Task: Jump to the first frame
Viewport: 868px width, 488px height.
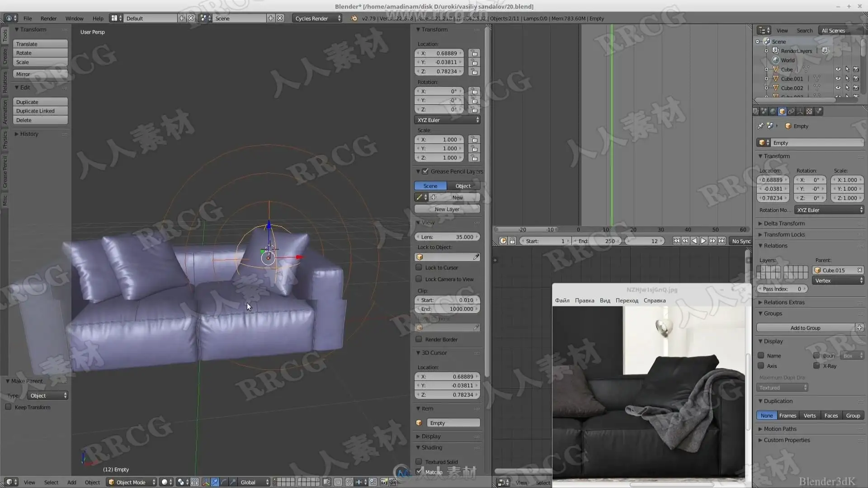Action: pyautogui.click(x=676, y=241)
